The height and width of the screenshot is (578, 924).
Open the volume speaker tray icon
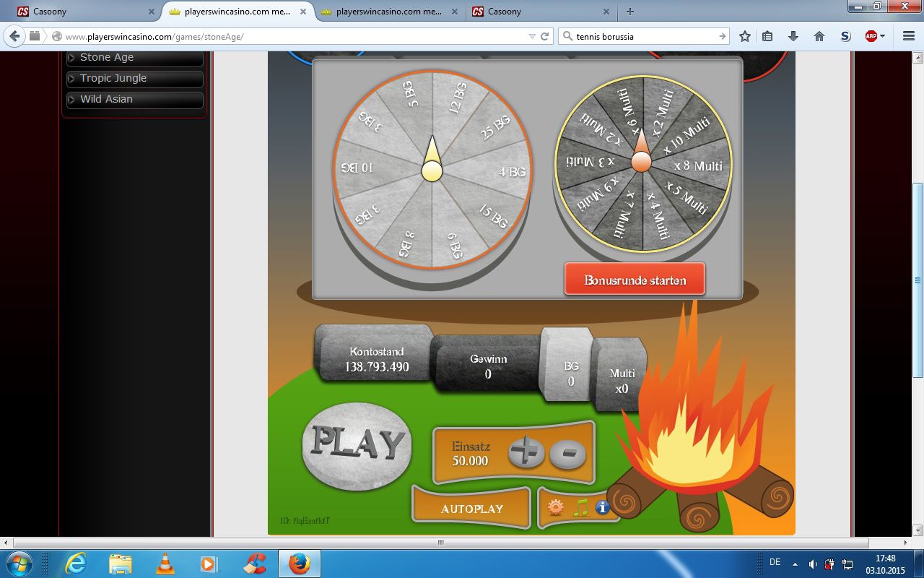coord(813,564)
